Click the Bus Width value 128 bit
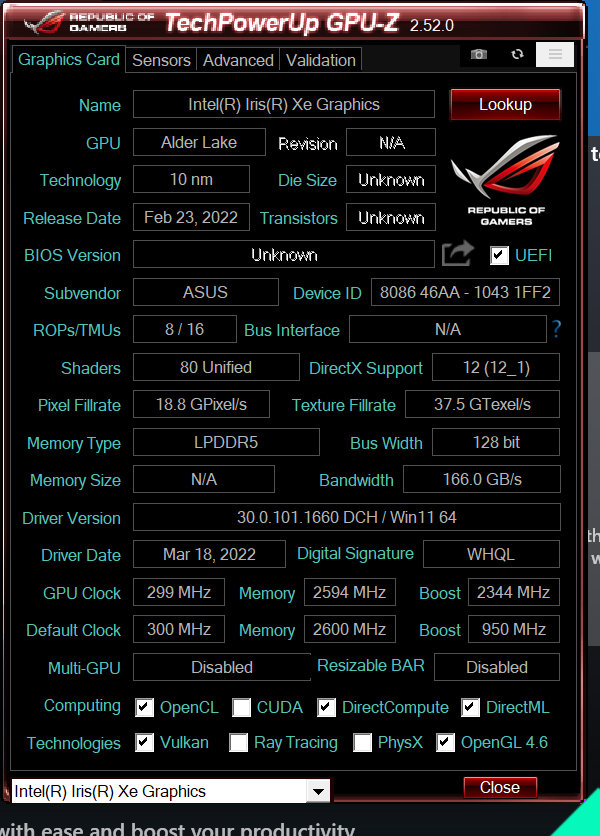 (x=496, y=442)
